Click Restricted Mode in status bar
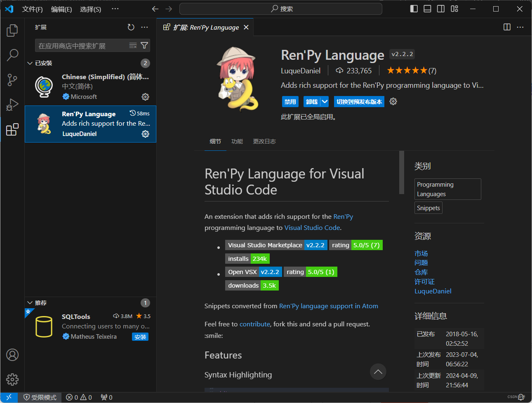 point(40,397)
